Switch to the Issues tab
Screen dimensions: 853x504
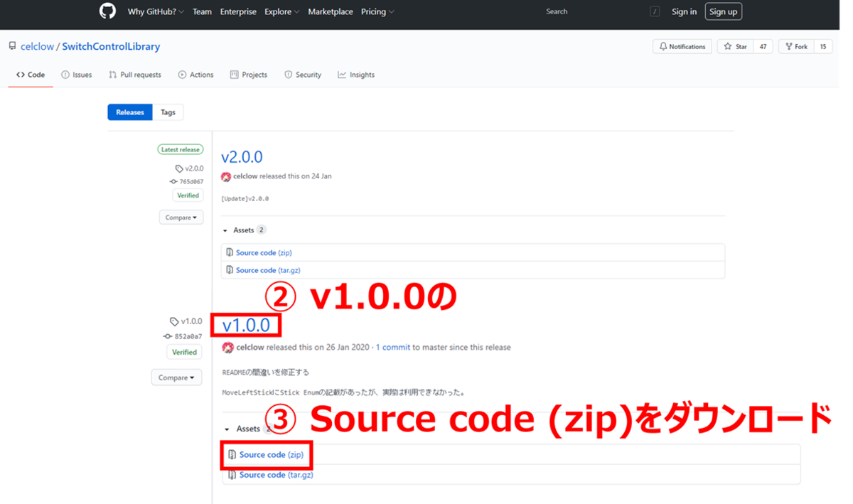tap(77, 75)
